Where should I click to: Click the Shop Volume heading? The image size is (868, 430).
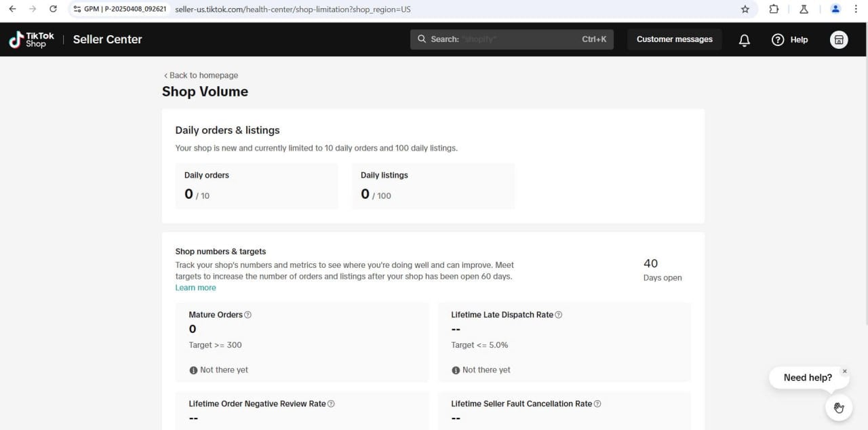tap(205, 92)
